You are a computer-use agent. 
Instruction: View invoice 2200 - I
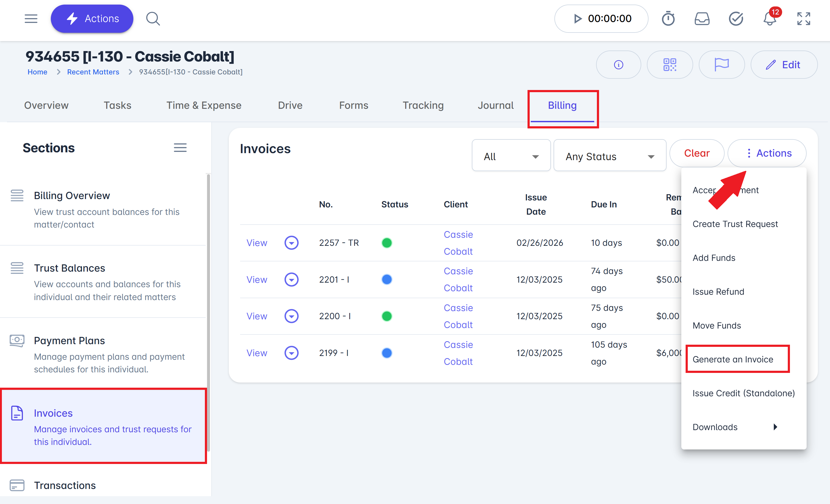click(257, 316)
